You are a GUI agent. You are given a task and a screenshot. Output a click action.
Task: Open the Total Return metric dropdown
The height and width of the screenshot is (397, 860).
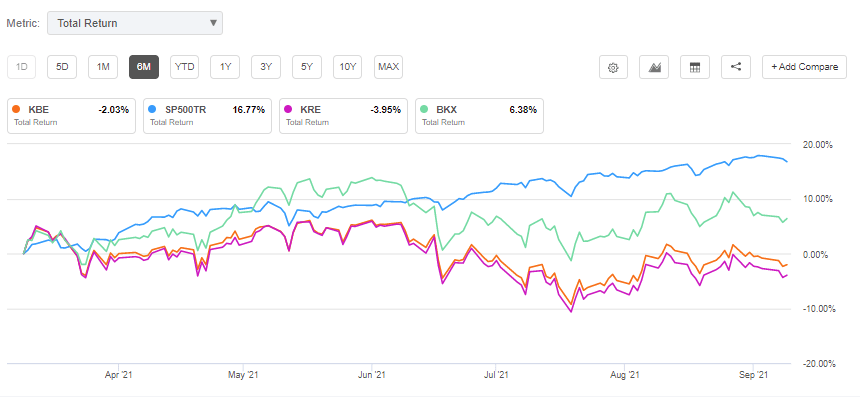[135, 23]
